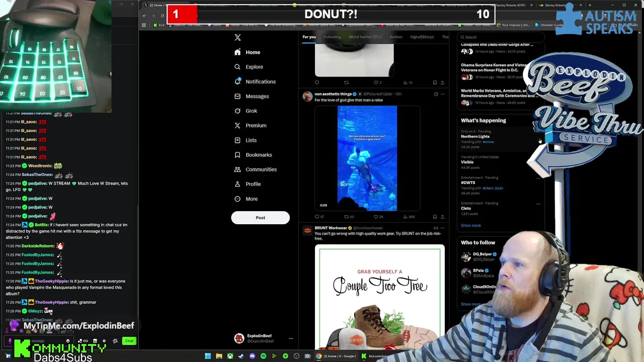The image size is (644, 362).
Task: Repost icon on the top partial post
Action: click(346, 82)
